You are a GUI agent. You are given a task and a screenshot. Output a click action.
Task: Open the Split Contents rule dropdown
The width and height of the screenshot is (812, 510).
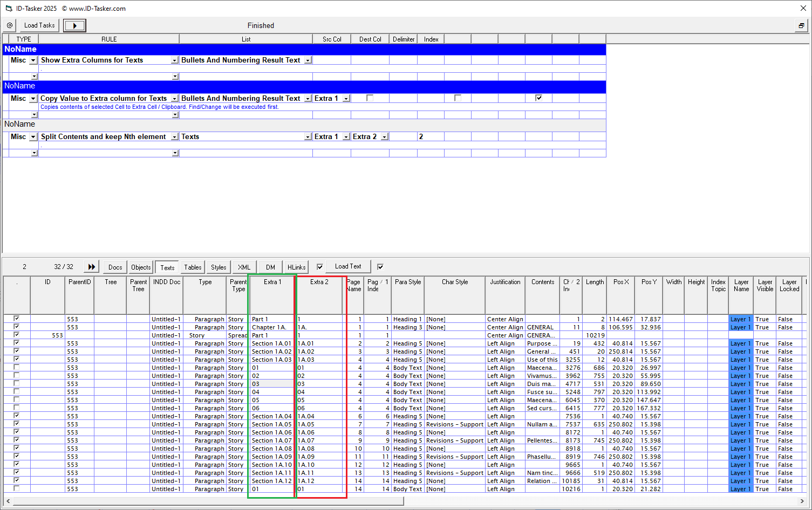click(174, 136)
